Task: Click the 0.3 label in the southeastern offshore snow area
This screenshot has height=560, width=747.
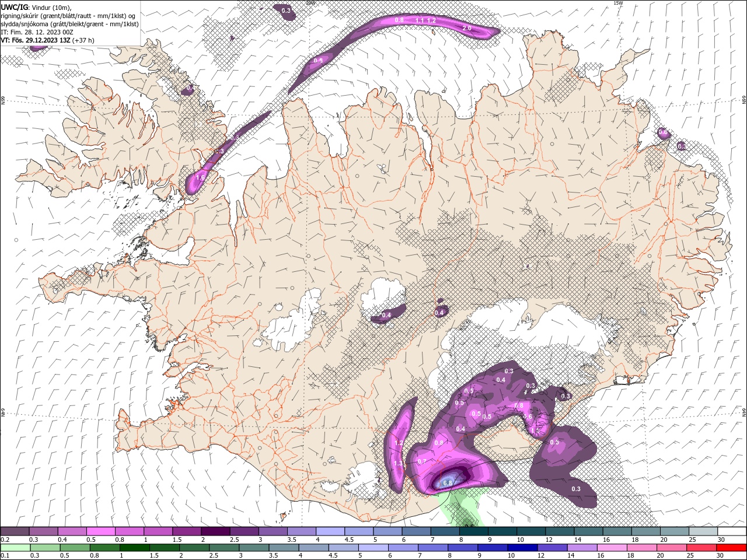Action: 576,489
